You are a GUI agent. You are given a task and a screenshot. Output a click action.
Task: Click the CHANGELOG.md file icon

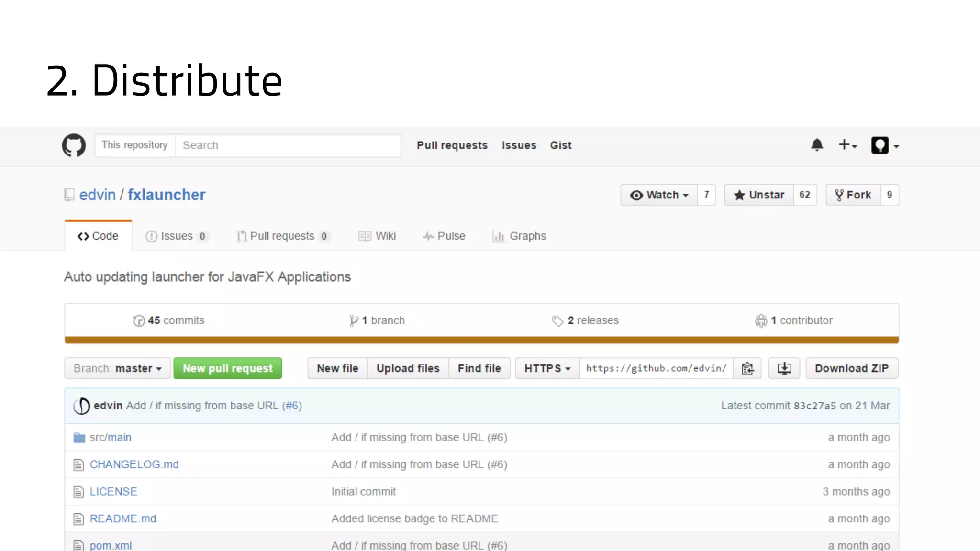[x=78, y=465]
